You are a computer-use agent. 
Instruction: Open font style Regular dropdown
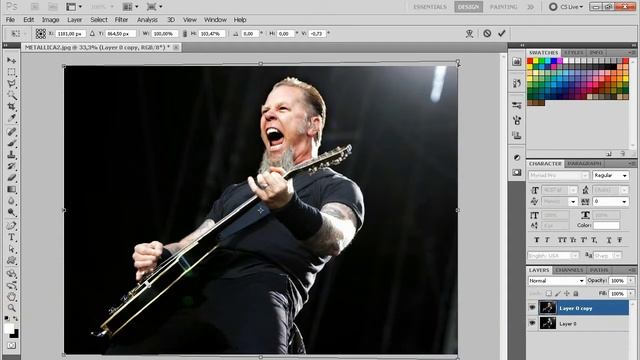[x=610, y=176]
